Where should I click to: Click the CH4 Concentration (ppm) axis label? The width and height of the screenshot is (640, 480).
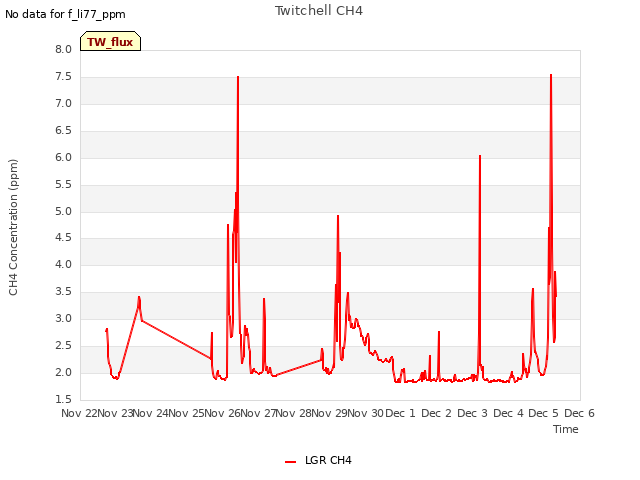[13, 227]
